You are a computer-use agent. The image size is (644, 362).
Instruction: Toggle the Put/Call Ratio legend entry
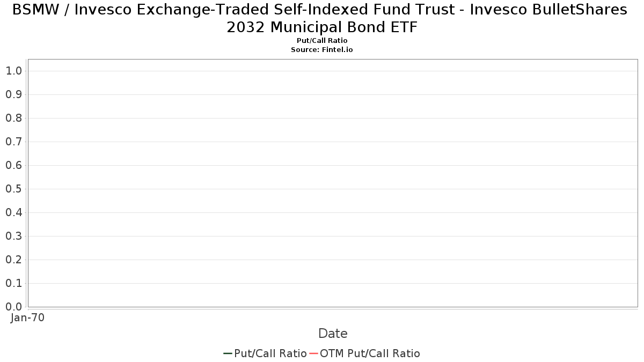[265, 353]
